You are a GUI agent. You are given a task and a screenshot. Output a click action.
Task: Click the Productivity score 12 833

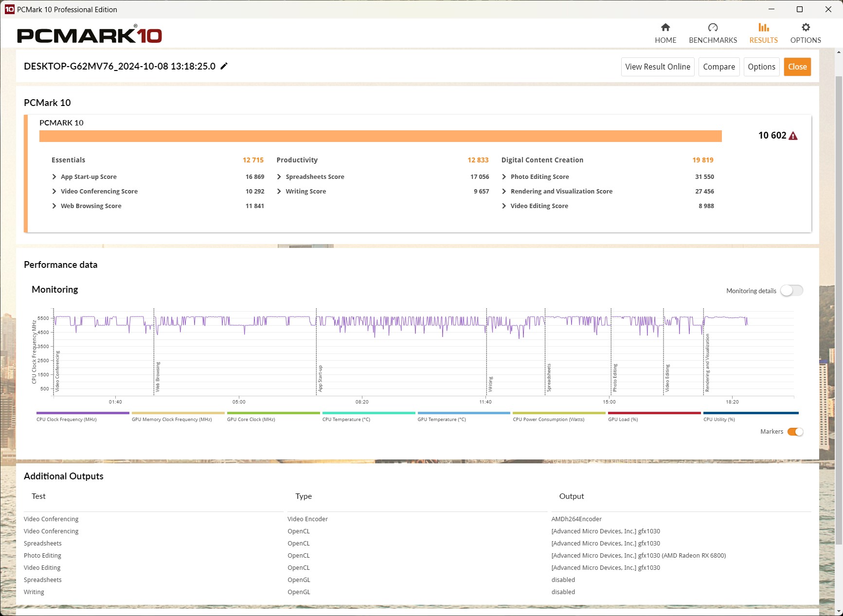click(x=478, y=160)
